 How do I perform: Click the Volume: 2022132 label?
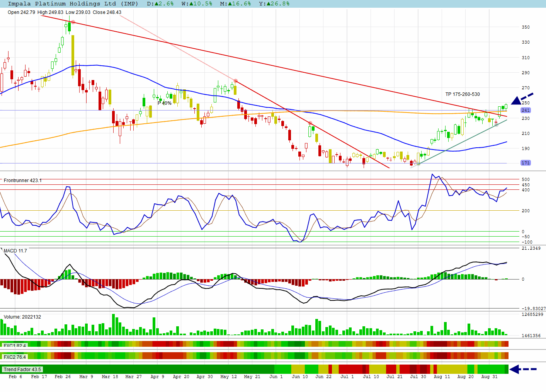tap(22, 317)
